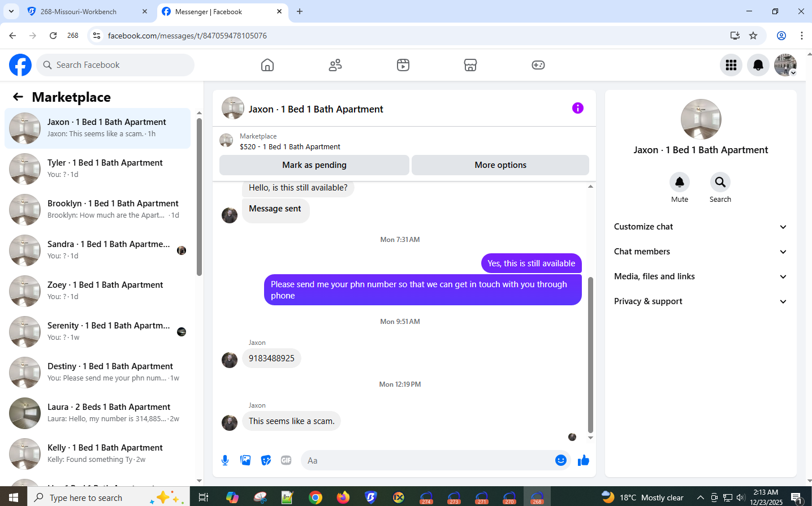
Task: Open the Friends icon in top navigation
Action: [335, 65]
